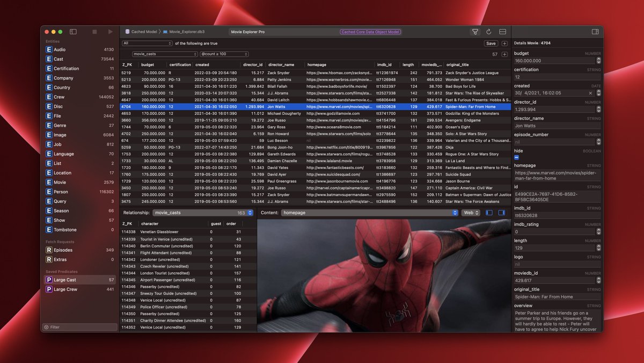Click the run play button
Screen dimensions: 644x363
click(x=111, y=32)
